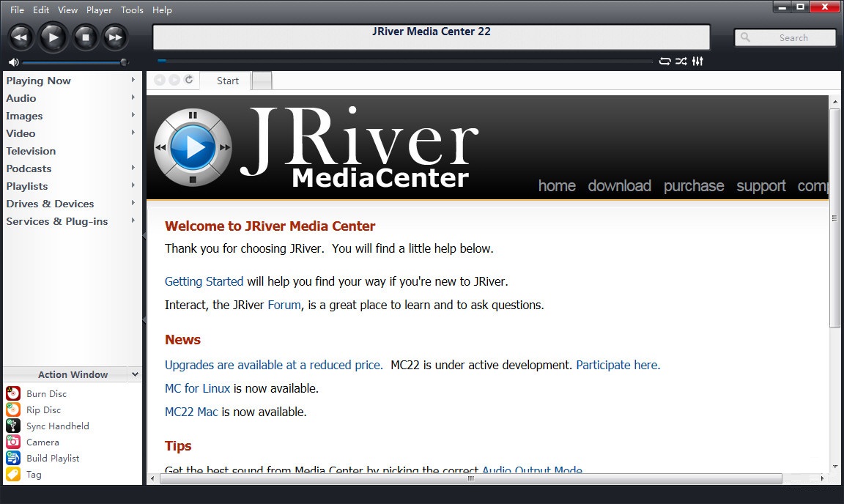Open the Action Window dropdown chevron
The height and width of the screenshot is (504, 844).
point(135,374)
